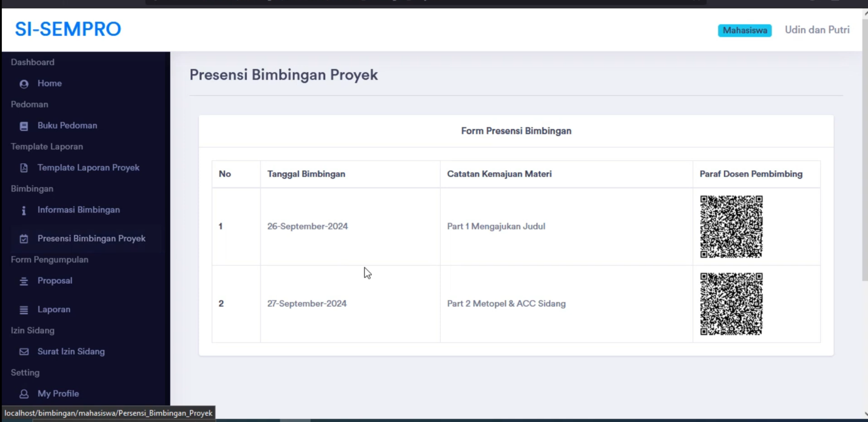This screenshot has width=868, height=422.
Task: Click the Template Laporan Proyek PDF icon
Action: 24,168
